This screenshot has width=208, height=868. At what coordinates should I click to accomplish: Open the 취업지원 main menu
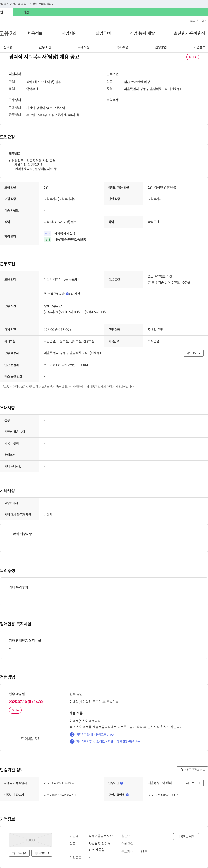pos(69,33)
